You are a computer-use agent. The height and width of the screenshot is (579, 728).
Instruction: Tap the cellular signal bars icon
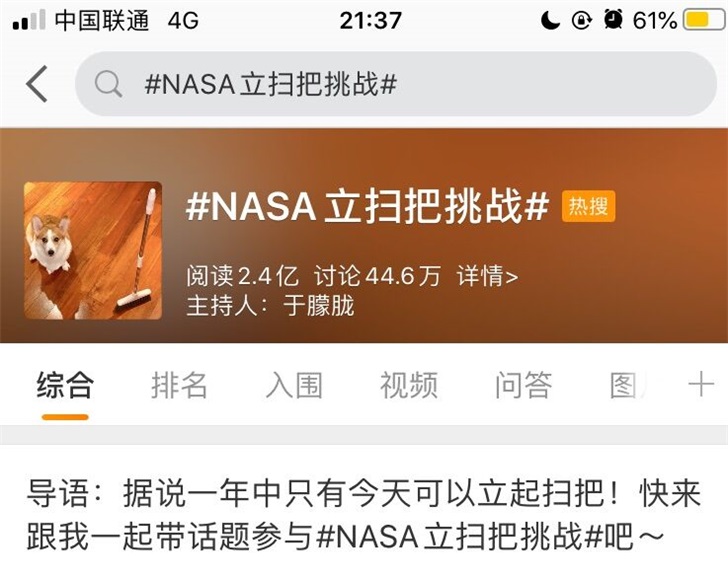[x=29, y=20]
